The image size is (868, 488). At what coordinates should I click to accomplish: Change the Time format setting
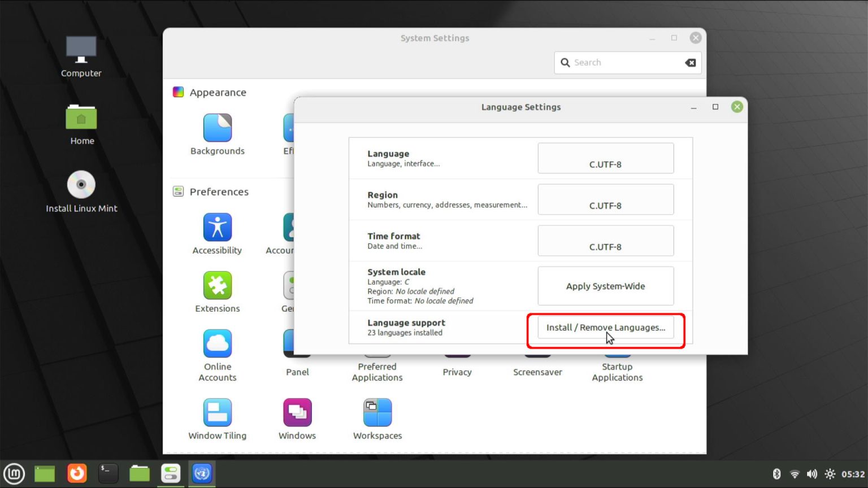605,241
